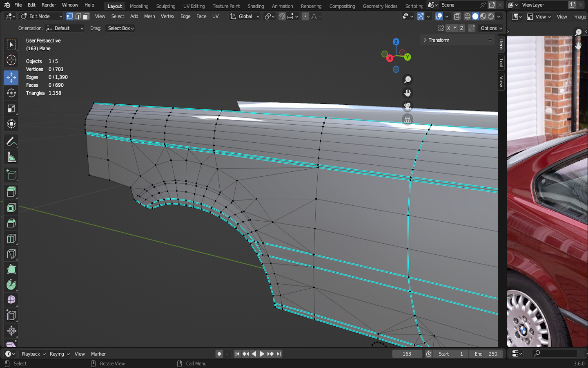Open the Edit Mode dropdown

(42, 16)
